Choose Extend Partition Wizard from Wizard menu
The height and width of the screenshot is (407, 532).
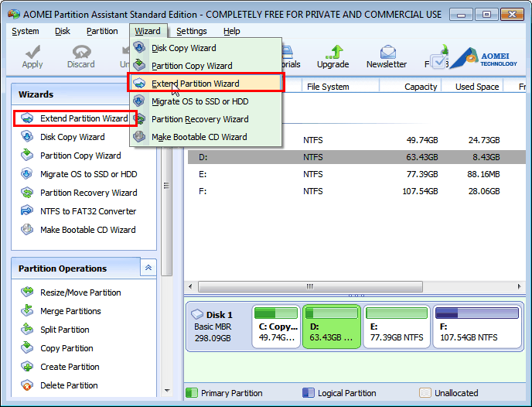[206, 83]
